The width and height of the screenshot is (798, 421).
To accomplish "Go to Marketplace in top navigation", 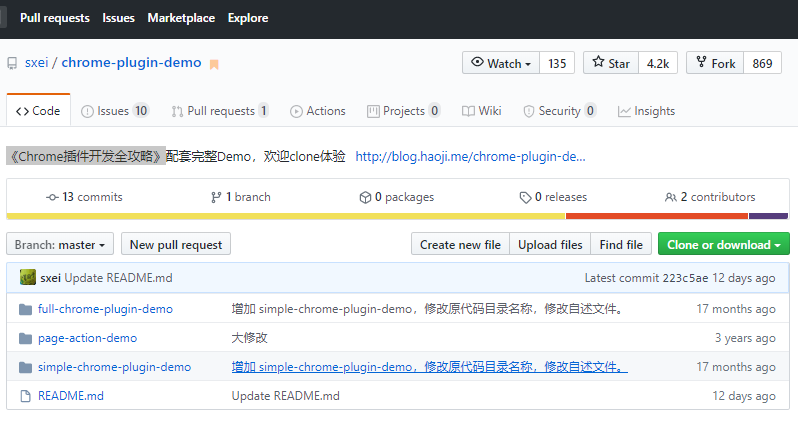I will click(181, 18).
